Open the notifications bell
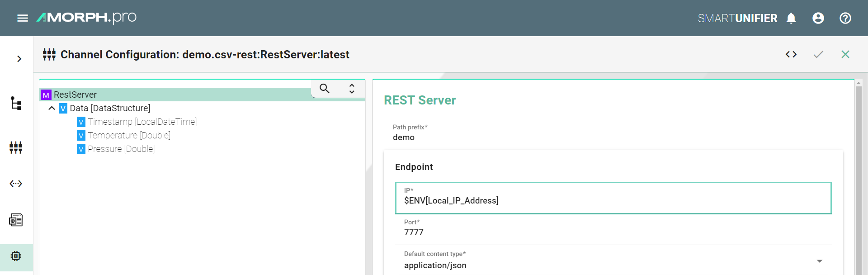Image resolution: width=868 pixels, height=275 pixels. 791,18
